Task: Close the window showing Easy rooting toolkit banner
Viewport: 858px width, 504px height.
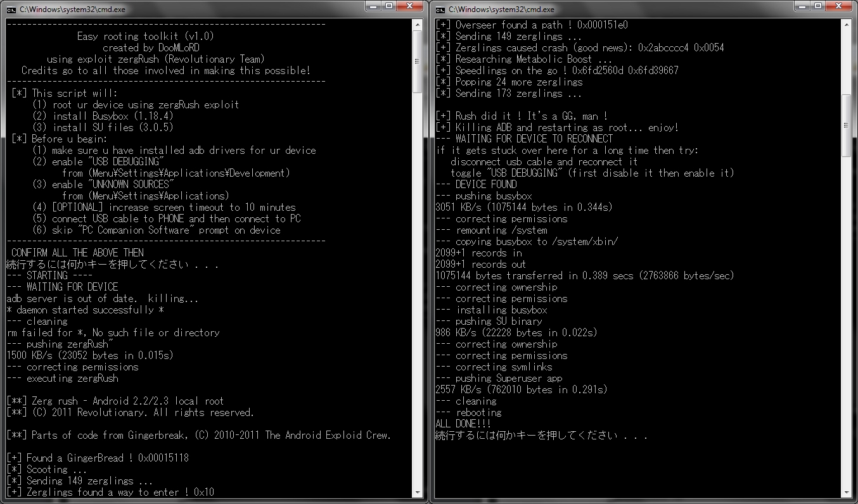Action: pyautogui.click(x=412, y=6)
